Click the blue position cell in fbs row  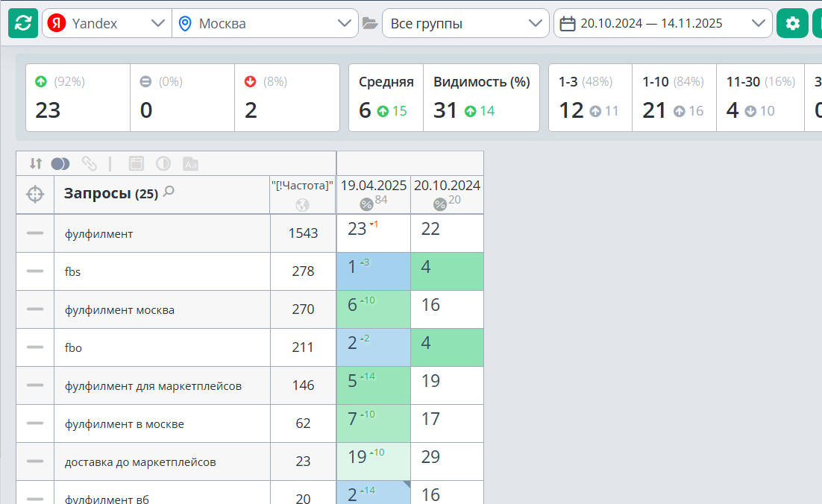point(373,271)
